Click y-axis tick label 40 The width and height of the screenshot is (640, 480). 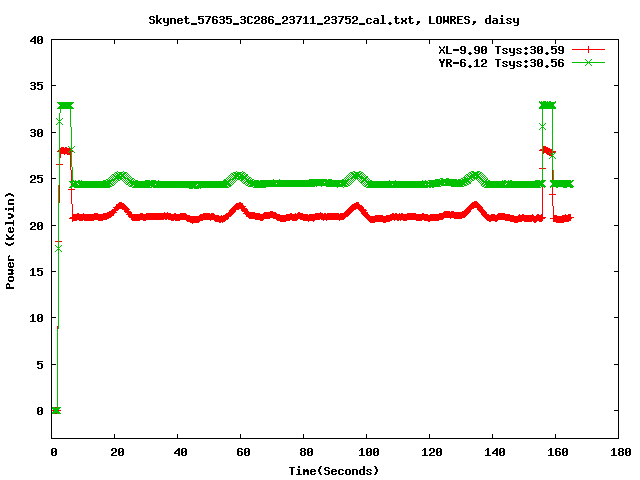click(36, 40)
